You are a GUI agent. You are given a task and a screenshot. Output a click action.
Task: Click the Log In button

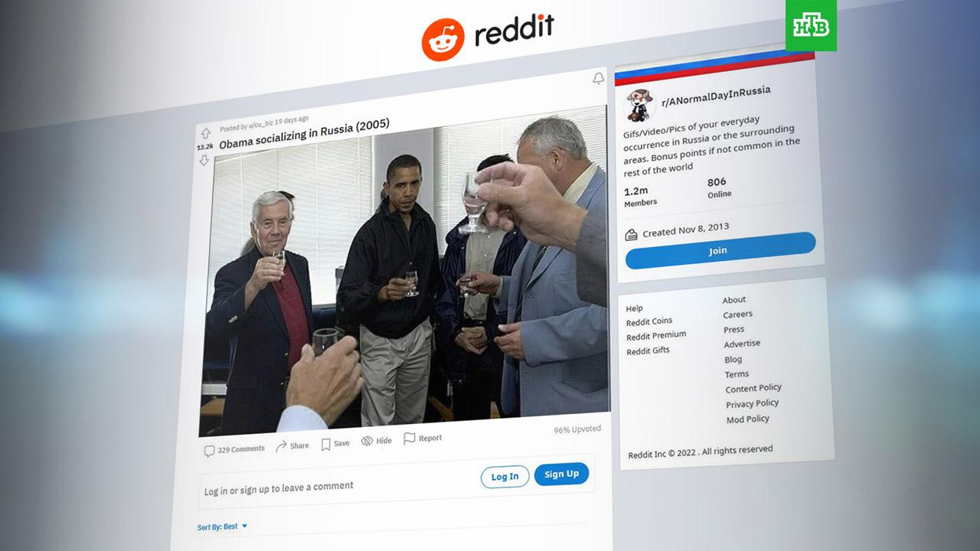pos(505,477)
